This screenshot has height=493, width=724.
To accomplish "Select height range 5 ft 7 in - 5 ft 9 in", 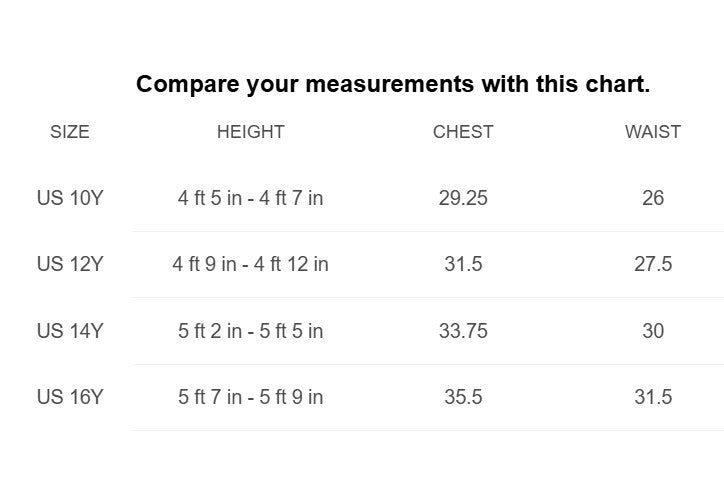I will 250,397.
